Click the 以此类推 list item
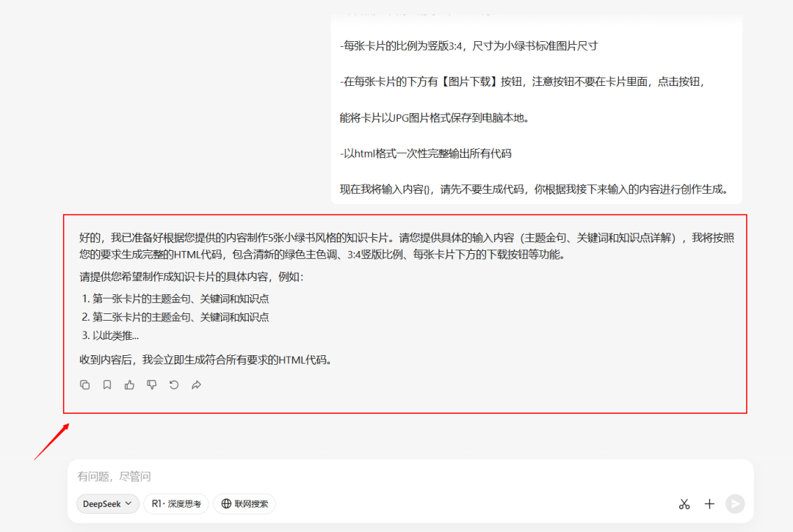This screenshot has height=532, width=793. [117, 335]
